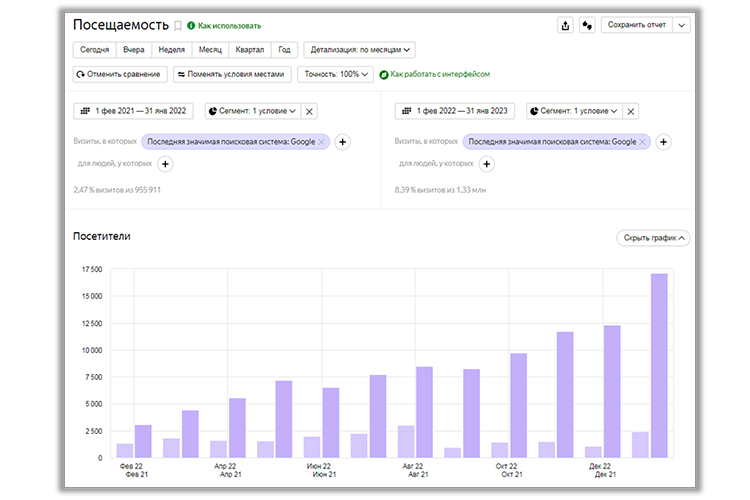The width and height of the screenshot is (750, 500).
Task: Add a visit condition in the right segment
Action: (x=664, y=142)
